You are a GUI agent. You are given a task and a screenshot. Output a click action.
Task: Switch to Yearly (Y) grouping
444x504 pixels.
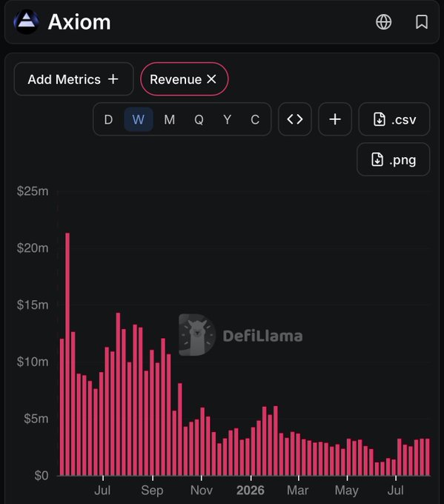click(x=227, y=119)
